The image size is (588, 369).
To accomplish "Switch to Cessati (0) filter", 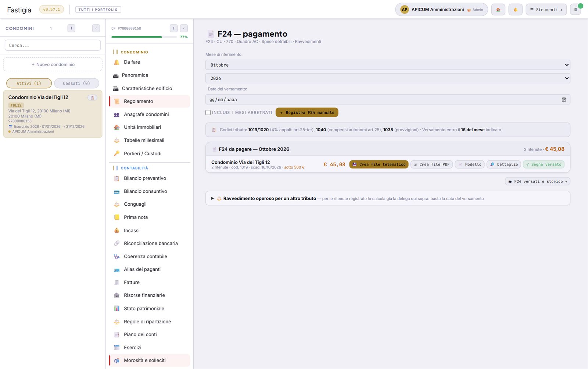I will tap(76, 84).
